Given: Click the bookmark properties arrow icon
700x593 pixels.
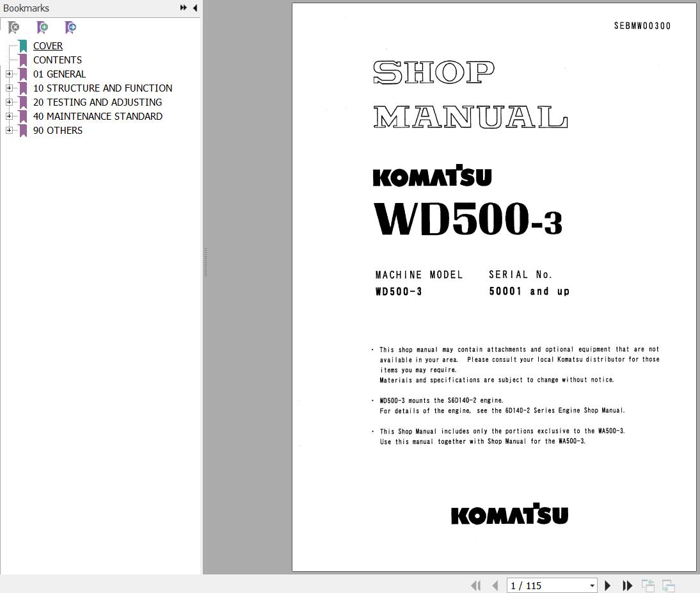Looking at the screenshot, I should (70, 28).
